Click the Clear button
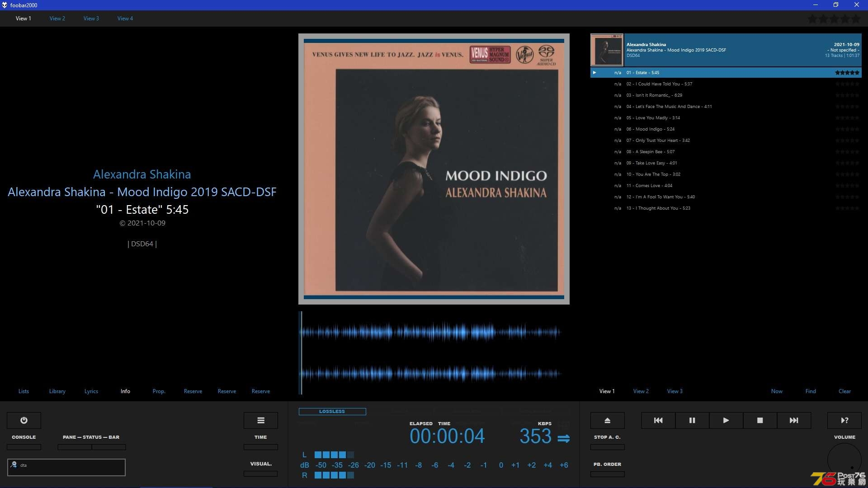This screenshot has height=488, width=868. tap(844, 391)
